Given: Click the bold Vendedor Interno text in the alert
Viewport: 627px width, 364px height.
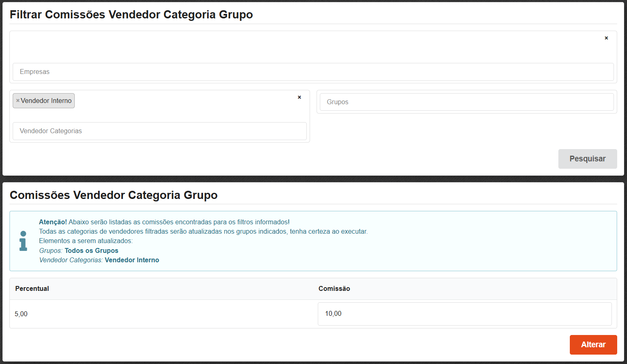Looking at the screenshot, I should coord(132,260).
